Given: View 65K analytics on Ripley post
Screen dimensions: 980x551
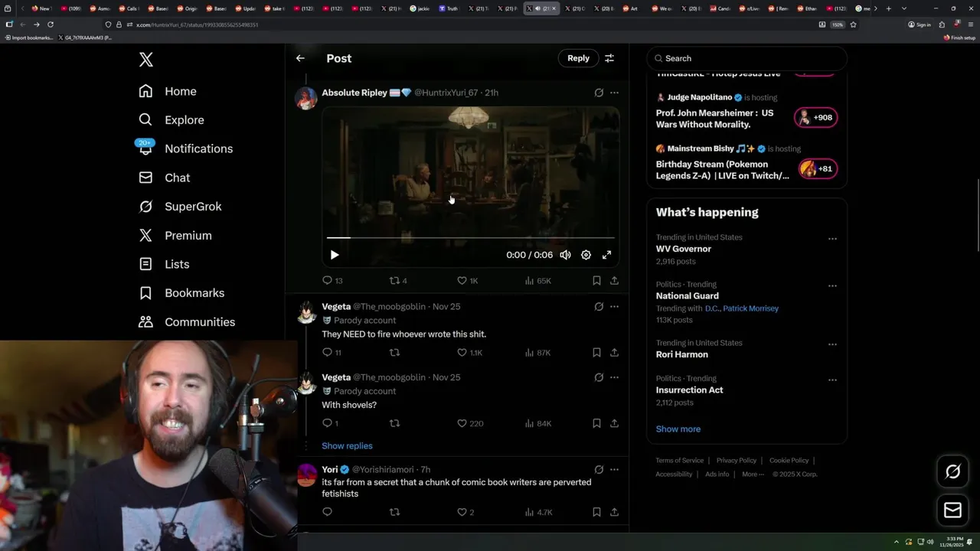Looking at the screenshot, I should tap(538, 281).
